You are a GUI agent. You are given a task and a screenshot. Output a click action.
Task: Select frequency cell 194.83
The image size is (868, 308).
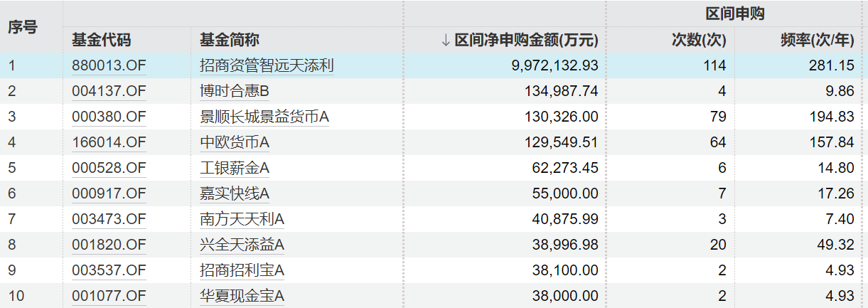point(833,117)
